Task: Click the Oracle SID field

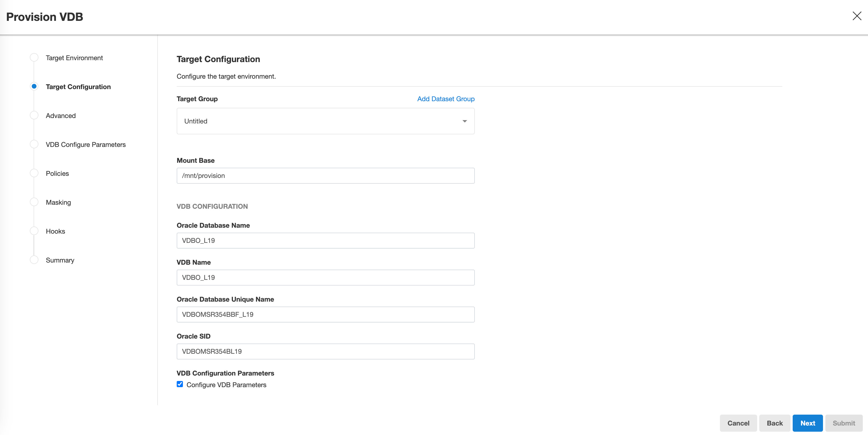Action: click(325, 351)
